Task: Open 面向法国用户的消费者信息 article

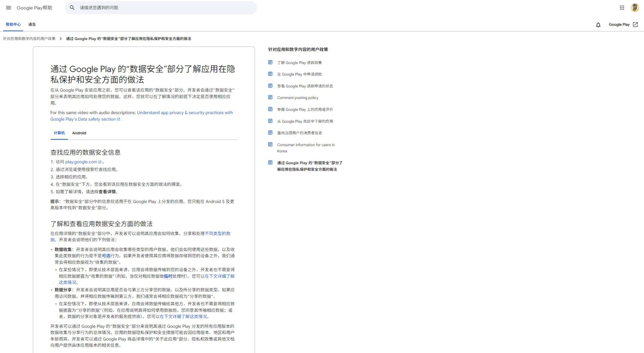Action: pos(300,133)
